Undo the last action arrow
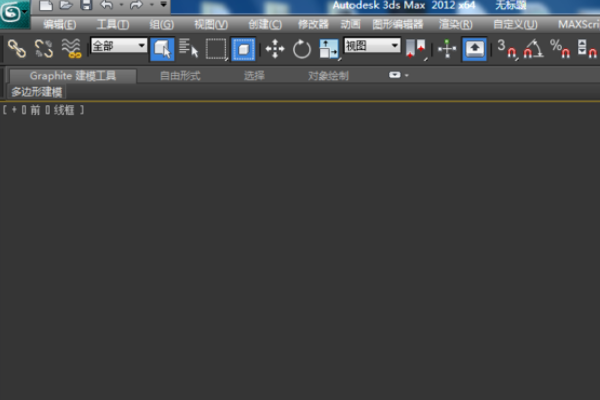This screenshot has height=400, width=600. pyautogui.click(x=106, y=5)
